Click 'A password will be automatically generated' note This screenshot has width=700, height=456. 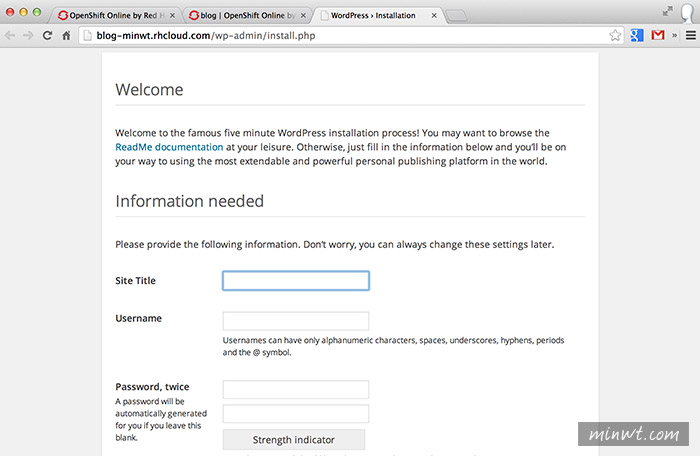[x=161, y=419]
